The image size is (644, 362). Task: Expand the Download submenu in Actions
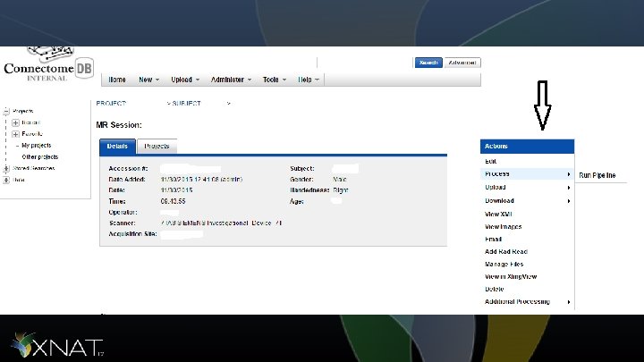528,201
